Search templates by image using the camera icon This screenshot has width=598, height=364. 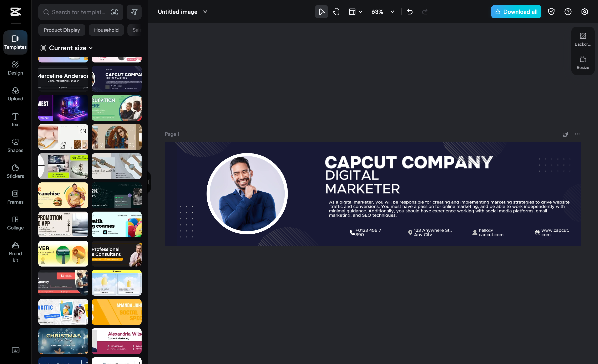click(x=114, y=12)
